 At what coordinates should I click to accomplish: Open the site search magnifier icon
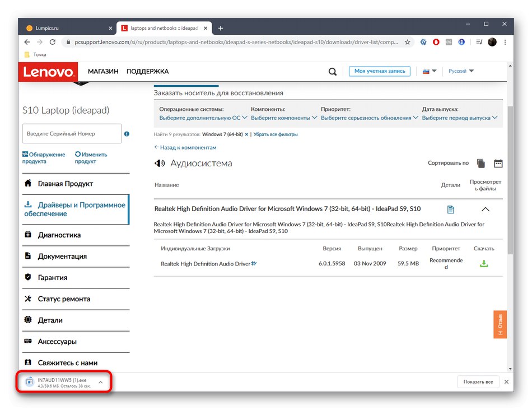tap(333, 71)
